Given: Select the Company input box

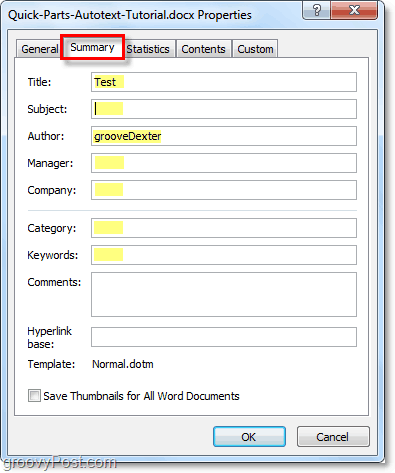Looking at the screenshot, I should pos(224,190).
